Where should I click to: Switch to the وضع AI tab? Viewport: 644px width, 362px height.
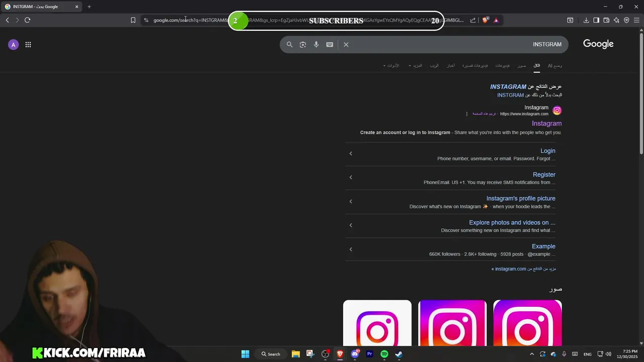[555, 65]
